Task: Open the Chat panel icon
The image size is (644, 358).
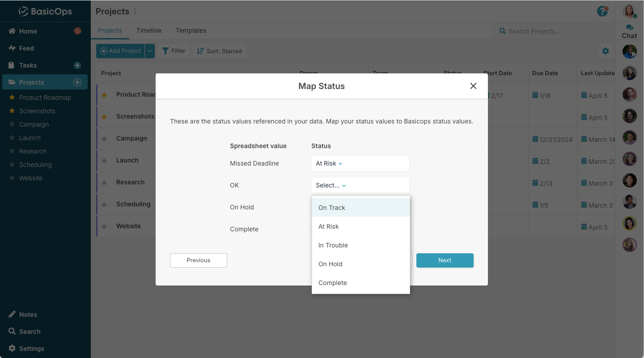Action: pyautogui.click(x=629, y=31)
